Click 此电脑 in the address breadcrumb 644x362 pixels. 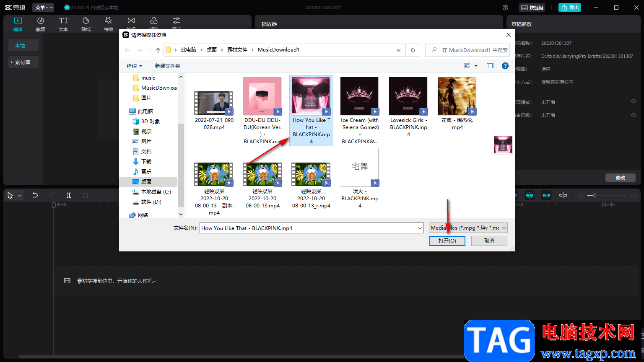click(x=189, y=50)
